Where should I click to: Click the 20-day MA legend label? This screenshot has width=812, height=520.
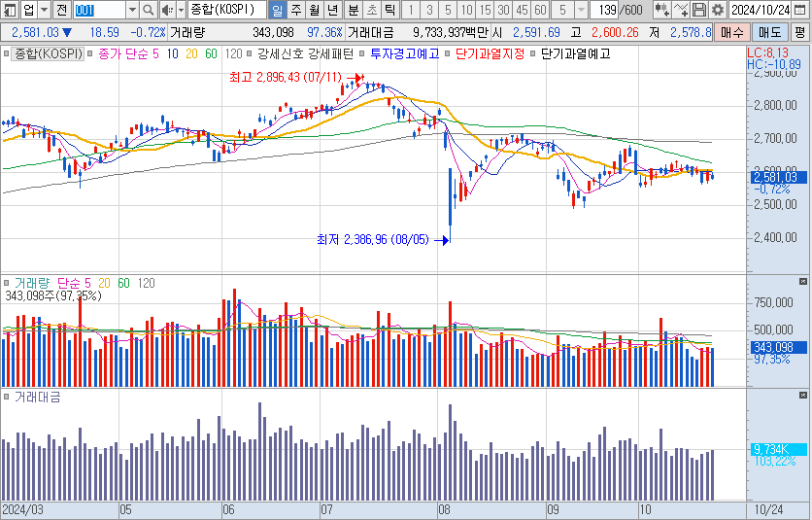[x=191, y=53]
